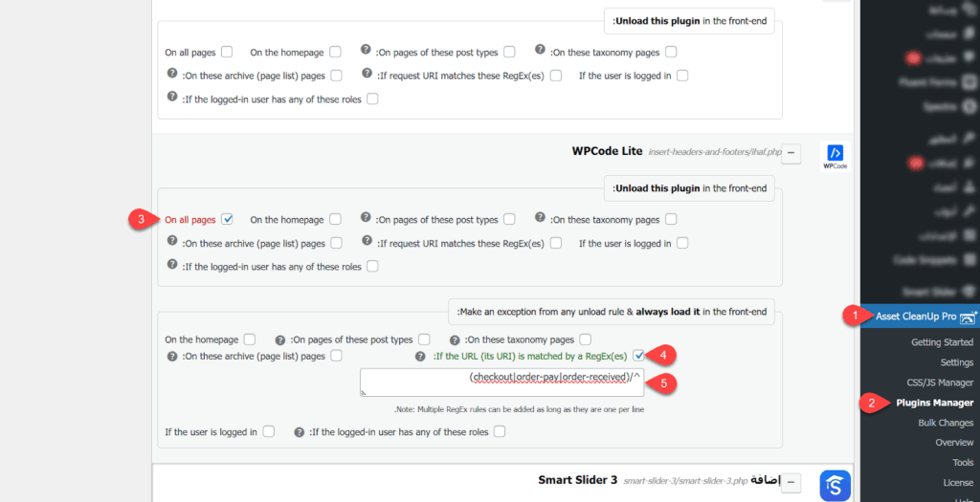Click help icon beside 'If request URI matches these RegEx(es)' for WPCode
980x502 pixels.
tap(367, 241)
